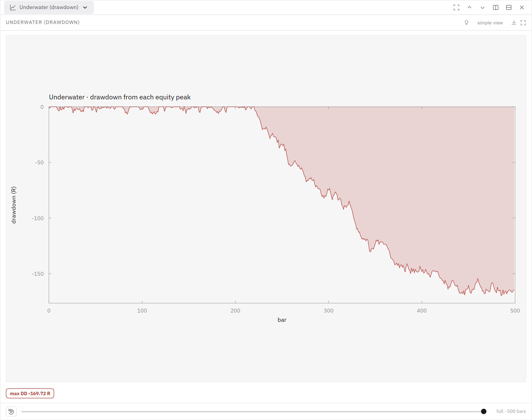Click the chart title 'Underwater · drawdown from each equity peak'

click(120, 97)
